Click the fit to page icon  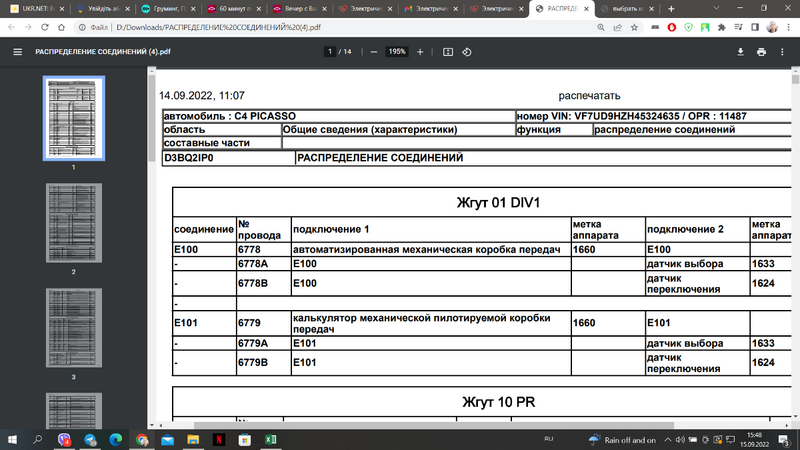pyautogui.click(x=448, y=51)
